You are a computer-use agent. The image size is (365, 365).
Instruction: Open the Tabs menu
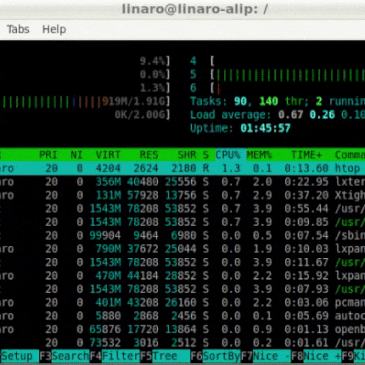(x=18, y=29)
